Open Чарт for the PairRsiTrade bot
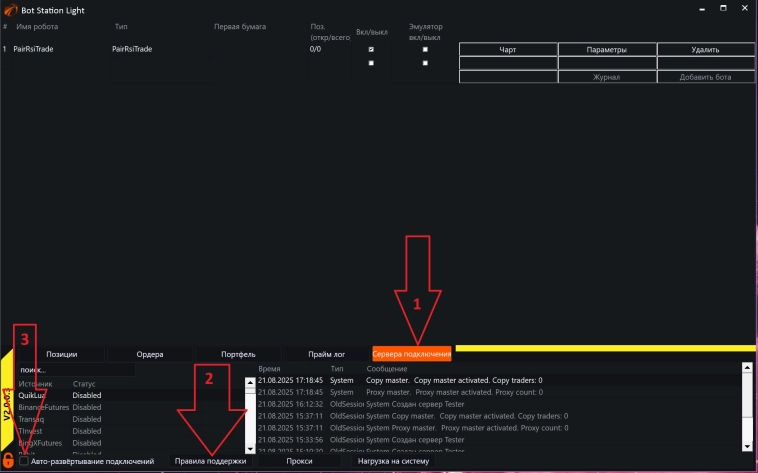Viewport: 758px width, 473px height. click(x=507, y=49)
